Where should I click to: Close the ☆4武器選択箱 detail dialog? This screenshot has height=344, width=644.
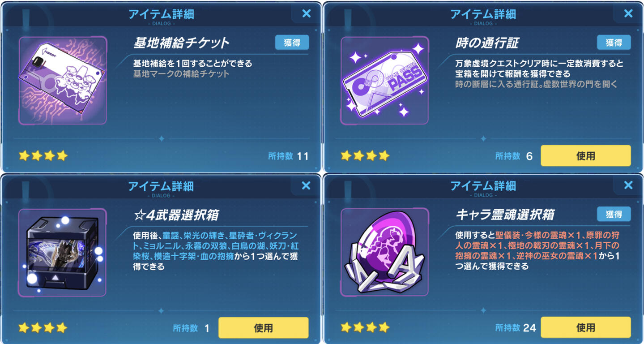(307, 185)
